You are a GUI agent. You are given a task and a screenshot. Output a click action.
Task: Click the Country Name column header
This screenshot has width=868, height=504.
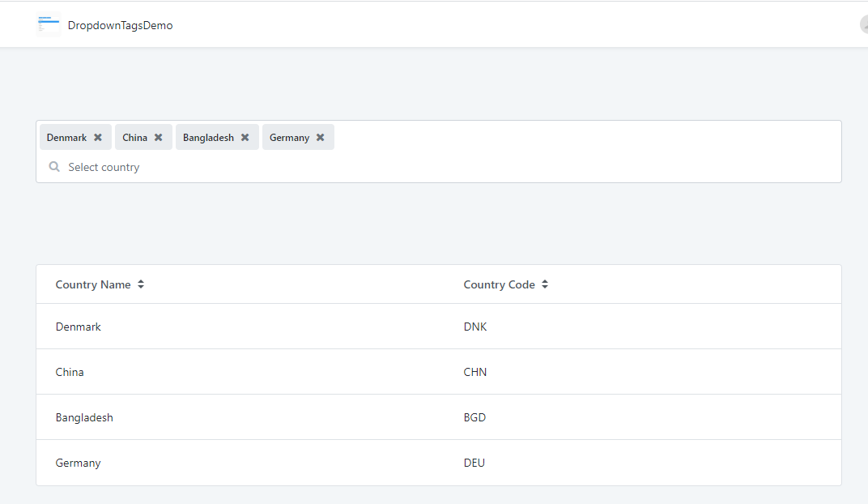coord(93,284)
